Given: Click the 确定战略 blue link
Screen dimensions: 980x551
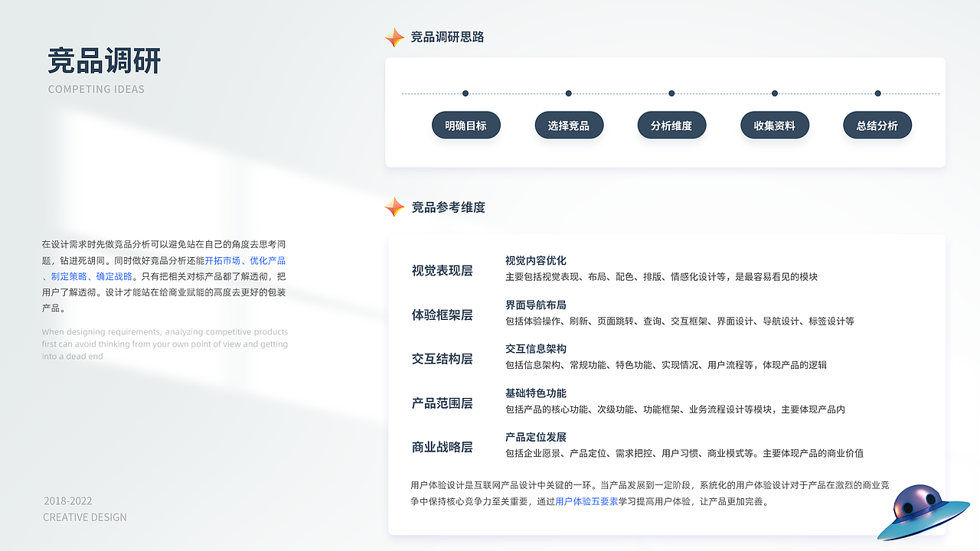Looking at the screenshot, I should [113, 275].
